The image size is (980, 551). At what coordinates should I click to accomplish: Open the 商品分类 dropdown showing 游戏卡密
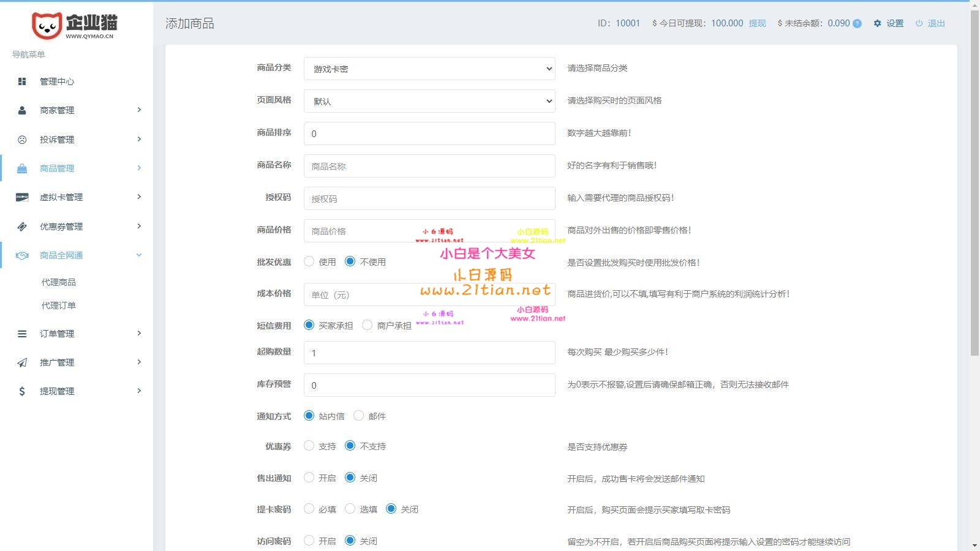429,69
